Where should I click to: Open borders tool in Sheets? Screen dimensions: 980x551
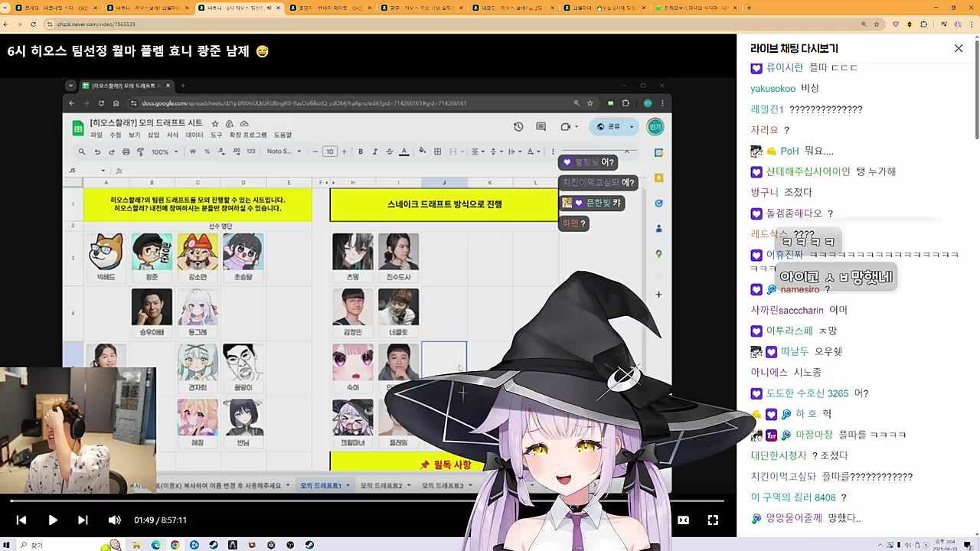438,152
